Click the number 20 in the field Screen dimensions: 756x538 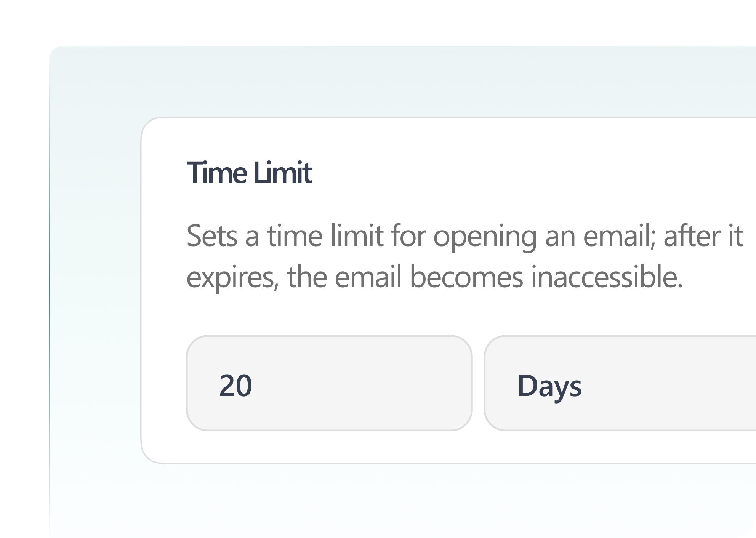235,386
